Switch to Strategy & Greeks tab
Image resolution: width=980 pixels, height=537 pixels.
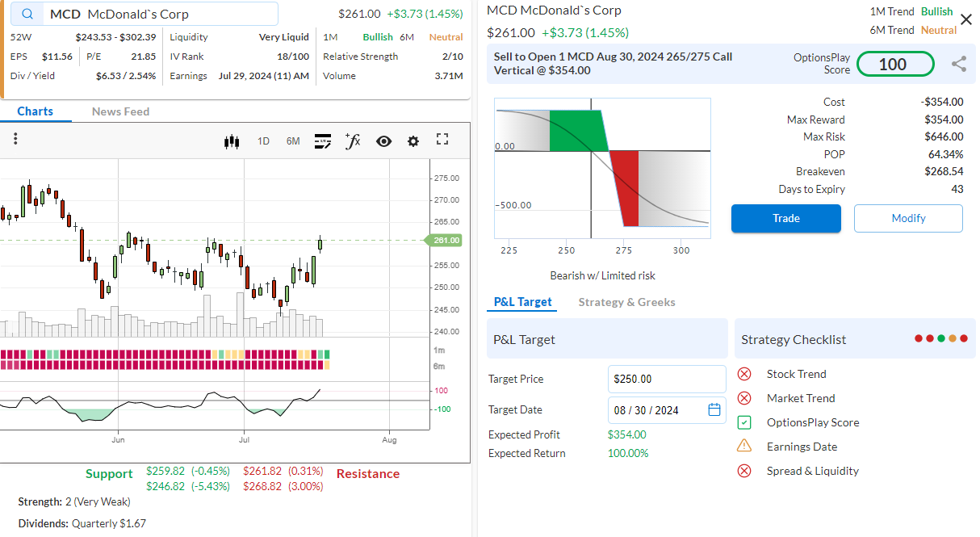point(626,302)
